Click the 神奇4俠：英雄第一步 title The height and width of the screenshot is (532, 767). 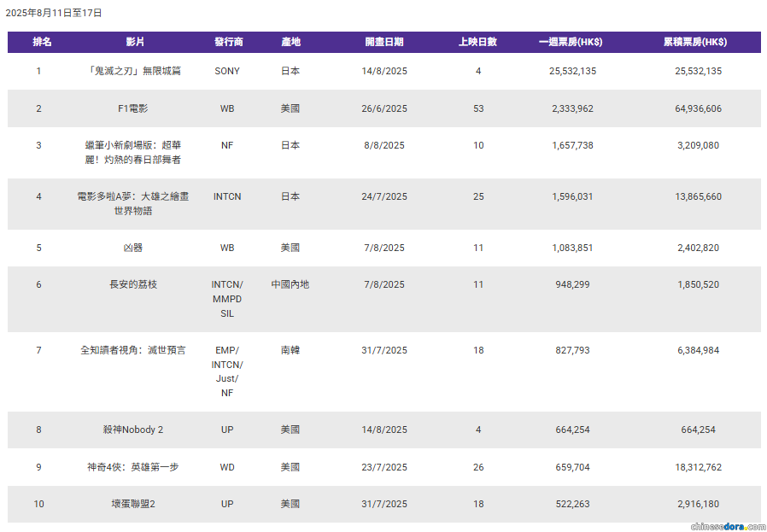pos(133,467)
